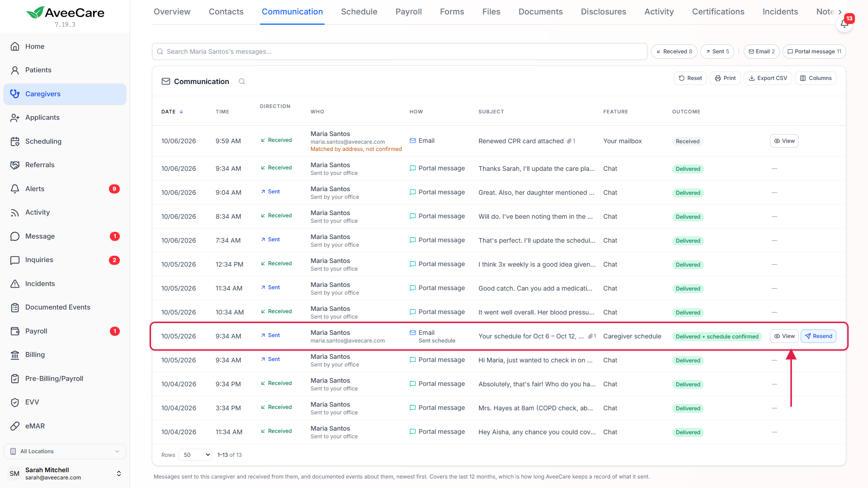The image size is (868, 488).
Task: Click the Export CSV button
Action: [x=768, y=78]
